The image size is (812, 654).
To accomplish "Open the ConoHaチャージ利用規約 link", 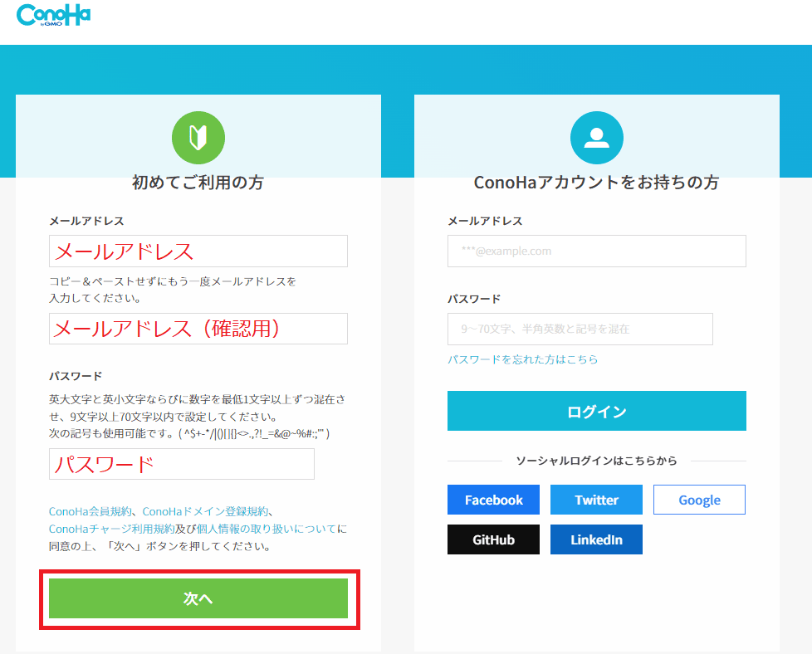I will (x=111, y=529).
